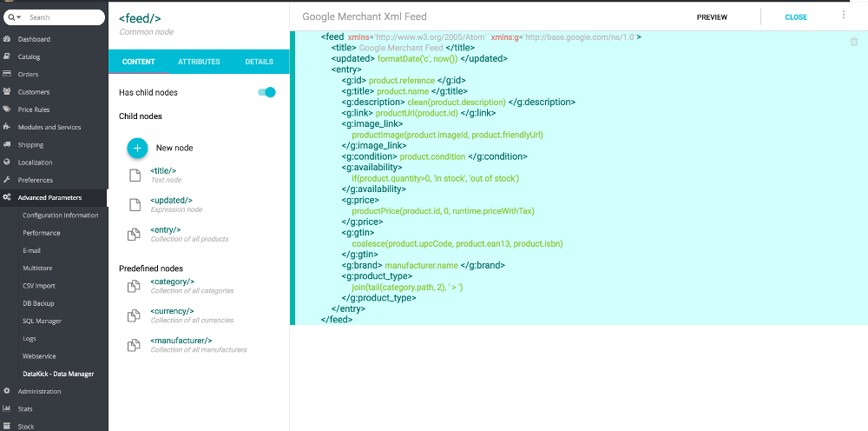The image size is (868, 431).
Task: Switch to the ATTRIBUTES tab
Action: [x=199, y=62]
